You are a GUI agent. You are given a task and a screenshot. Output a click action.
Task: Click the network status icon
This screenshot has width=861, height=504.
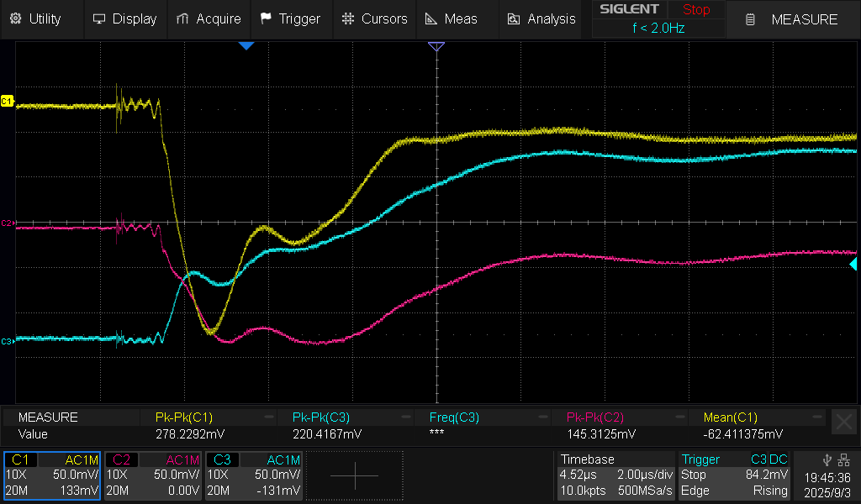[x=843, y=459]
